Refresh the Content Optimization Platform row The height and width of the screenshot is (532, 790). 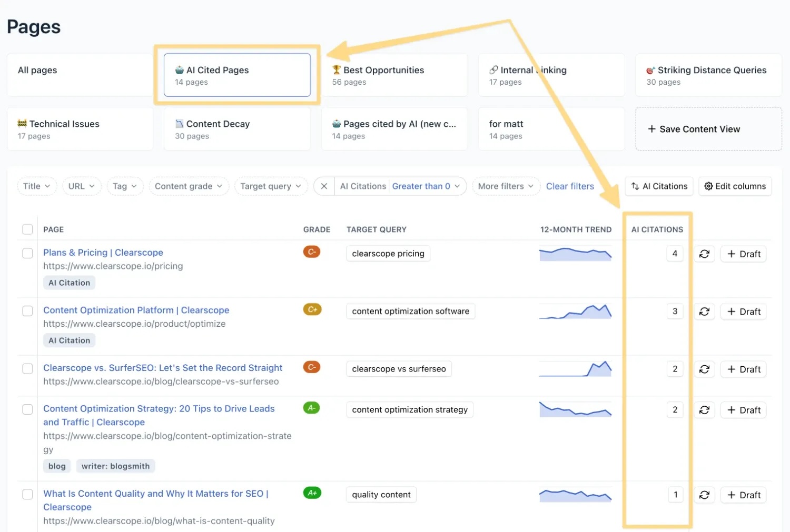point(705,311)
